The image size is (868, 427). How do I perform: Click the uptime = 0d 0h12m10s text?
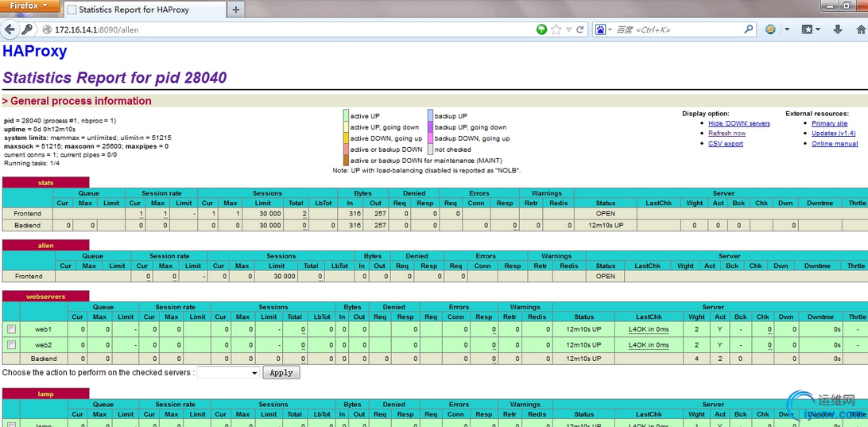click(40, 129)
